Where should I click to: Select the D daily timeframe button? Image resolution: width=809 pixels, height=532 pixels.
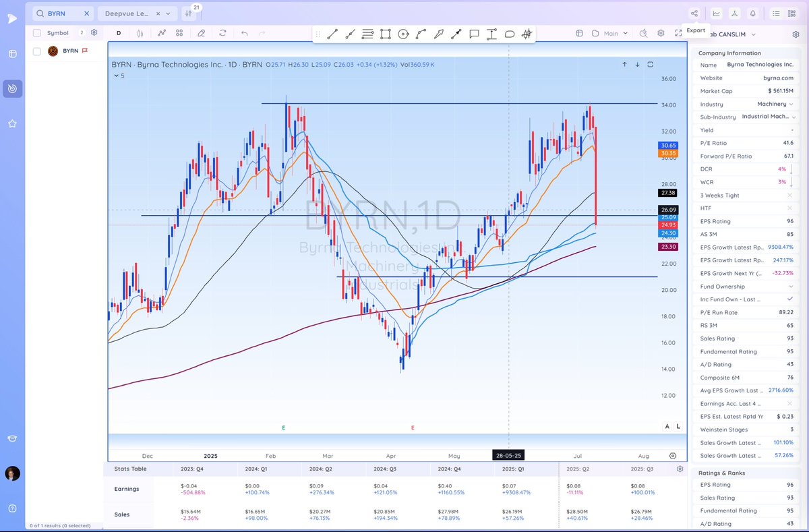(119, 33)
